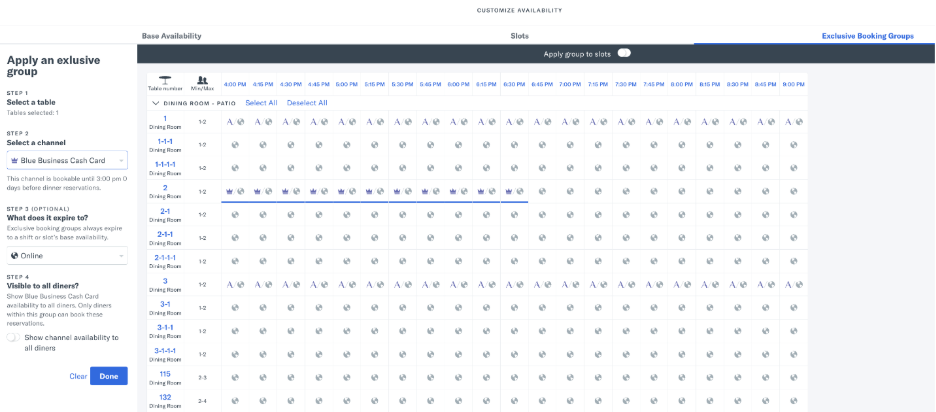The width and height of the screenshot is (936, 412).
Task: Toggle Apply group to slots switch
Action: point(624,54)
